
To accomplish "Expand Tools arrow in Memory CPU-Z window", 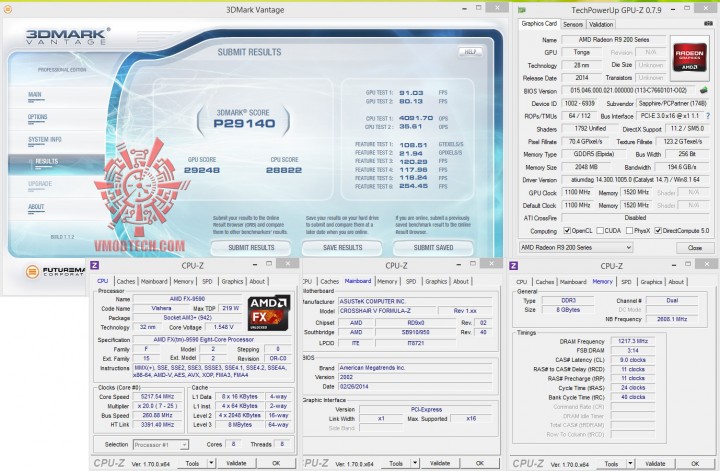I will point(630,464).
